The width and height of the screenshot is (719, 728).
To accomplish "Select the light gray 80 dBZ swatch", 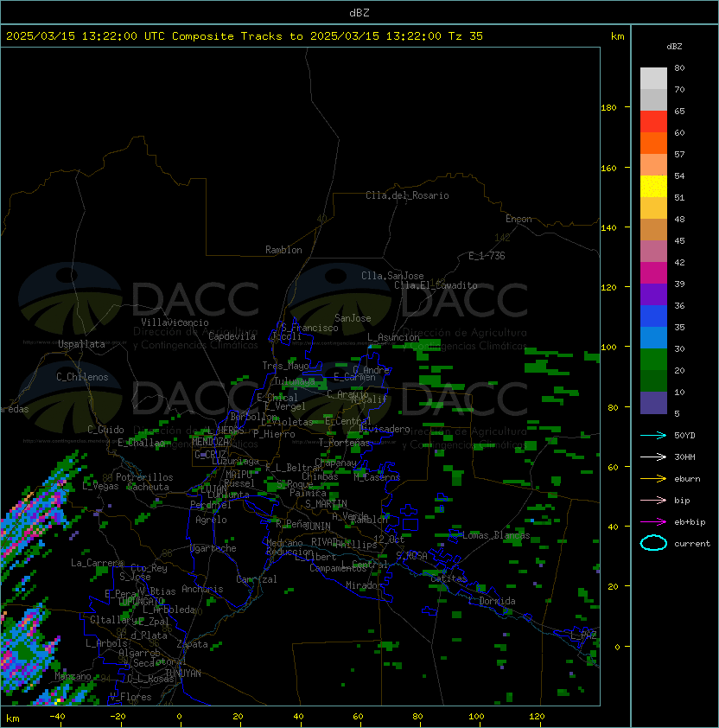I will click(653, 79).
